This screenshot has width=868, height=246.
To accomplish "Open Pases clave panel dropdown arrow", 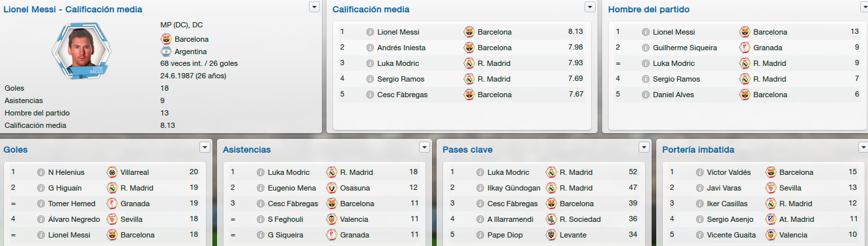I will tap(644, 147).
